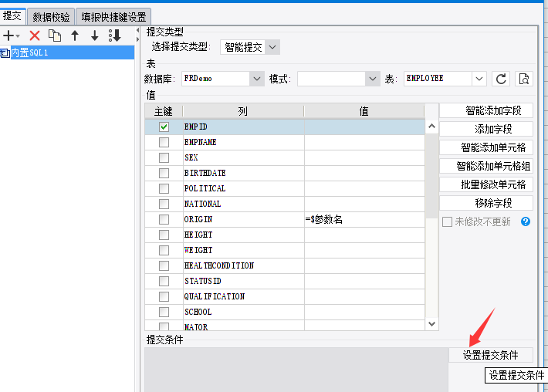Open the 模式 schema dropdown
Viewport: 548px width, 392px height.
pos(373,79)
